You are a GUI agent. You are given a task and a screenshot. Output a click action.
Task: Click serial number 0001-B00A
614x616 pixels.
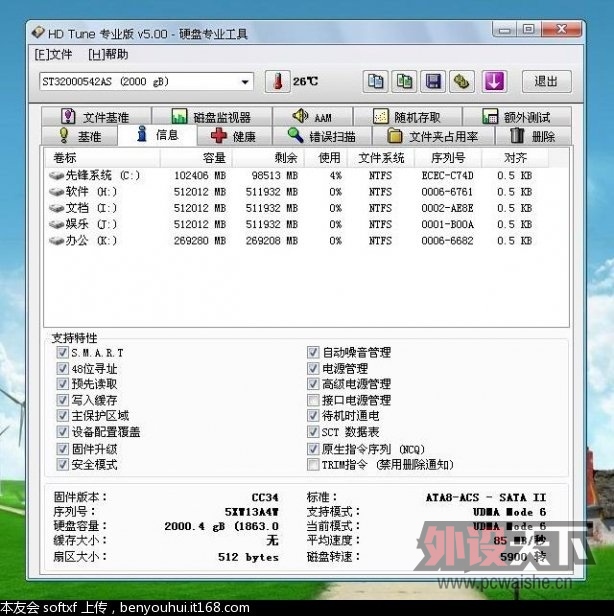point(447,224)
